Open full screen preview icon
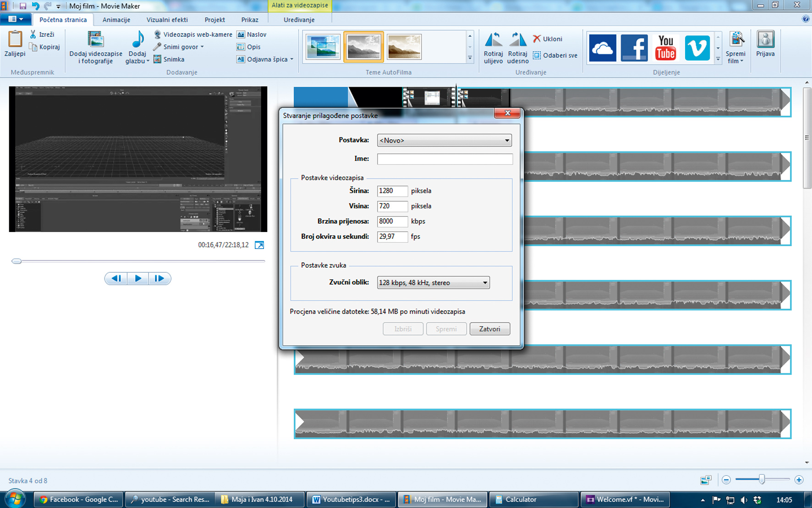812x508 pixels. pyautogui.click(x=259, y=245)
